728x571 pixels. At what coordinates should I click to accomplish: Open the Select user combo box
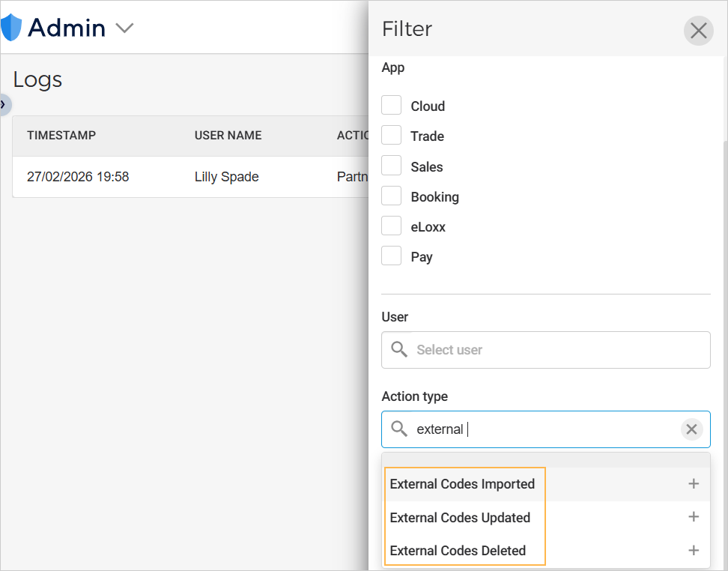coord(554,350)
